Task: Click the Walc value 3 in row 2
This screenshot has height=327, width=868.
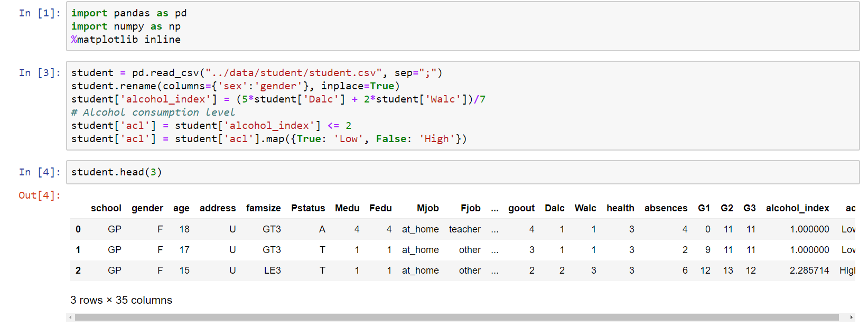Action: [x=593, y=270]
